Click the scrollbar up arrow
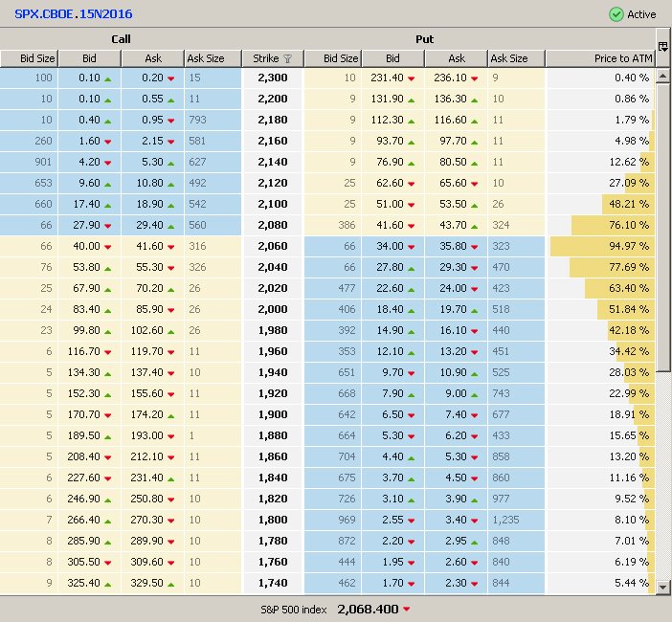672x622 pixels. 663,77
